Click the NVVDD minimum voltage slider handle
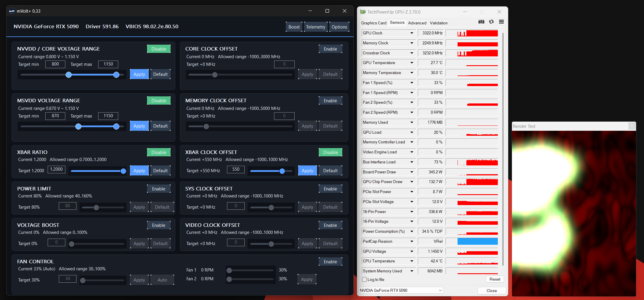644x300 pixels. (x=69, y=75)
